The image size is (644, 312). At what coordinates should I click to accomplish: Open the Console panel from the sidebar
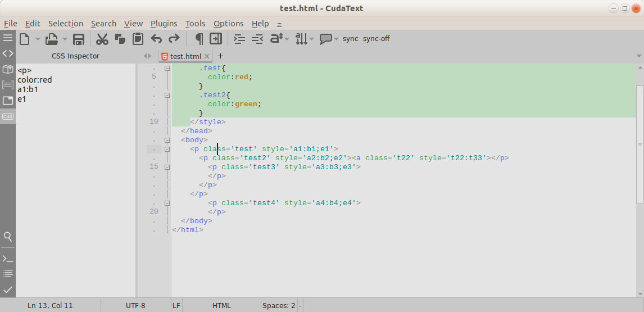point(8,259)
